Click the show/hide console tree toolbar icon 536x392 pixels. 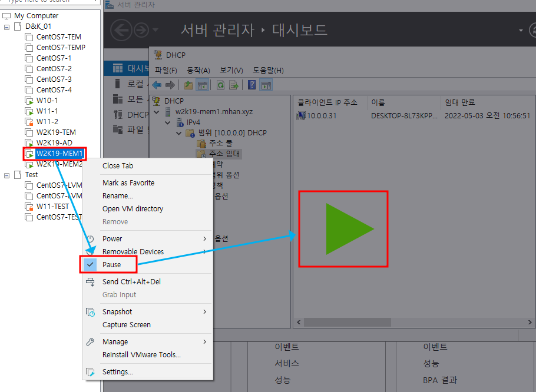click(202, 85)
